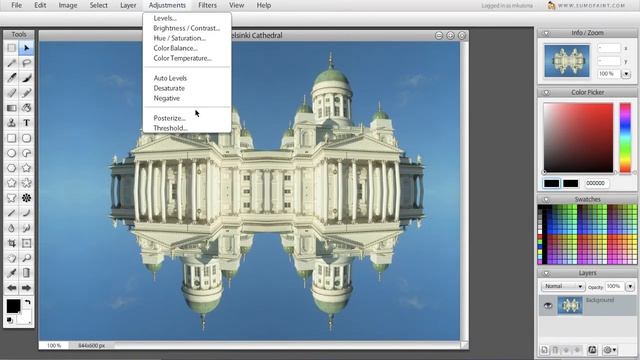Reset colors to default black and white

tap(10, 320)
